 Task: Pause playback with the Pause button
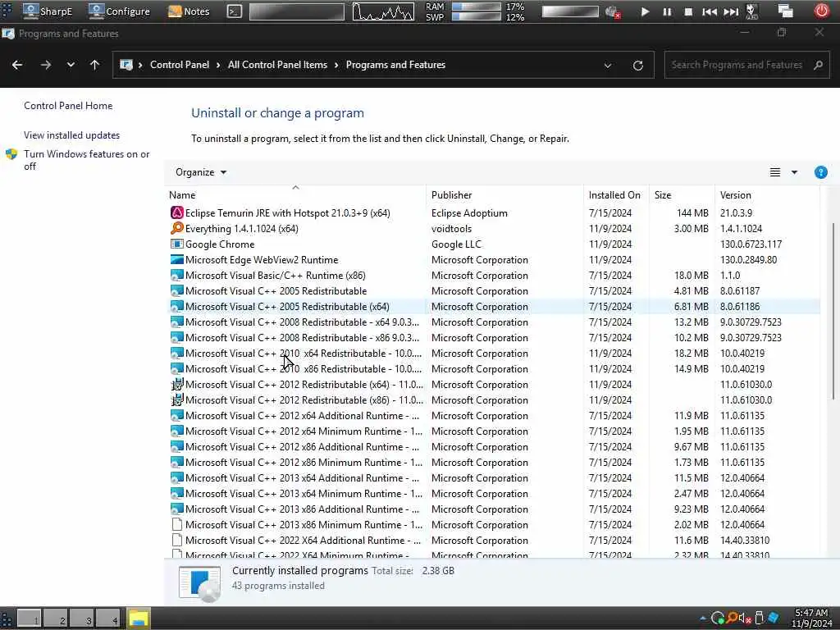pos(667,11)
